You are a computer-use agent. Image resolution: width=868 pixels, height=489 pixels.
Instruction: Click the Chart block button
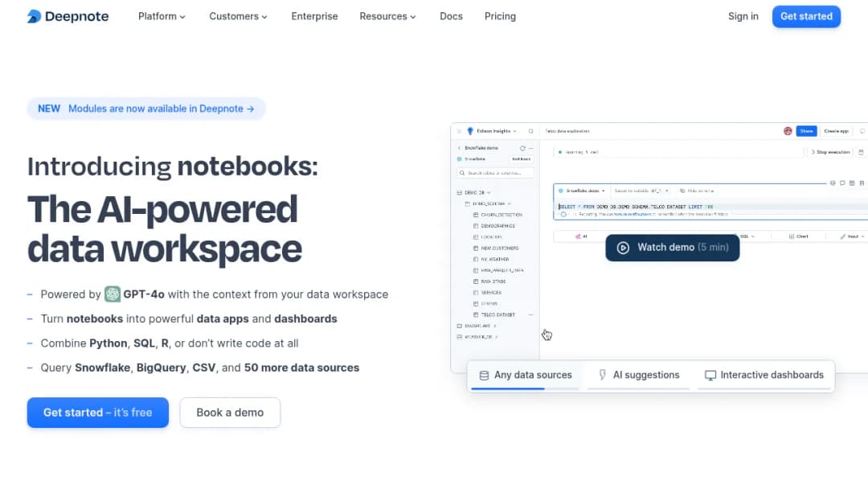pos(798,236)
